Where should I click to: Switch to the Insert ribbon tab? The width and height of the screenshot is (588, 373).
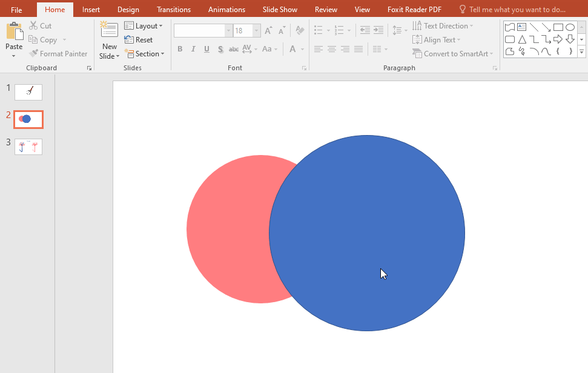91,9
